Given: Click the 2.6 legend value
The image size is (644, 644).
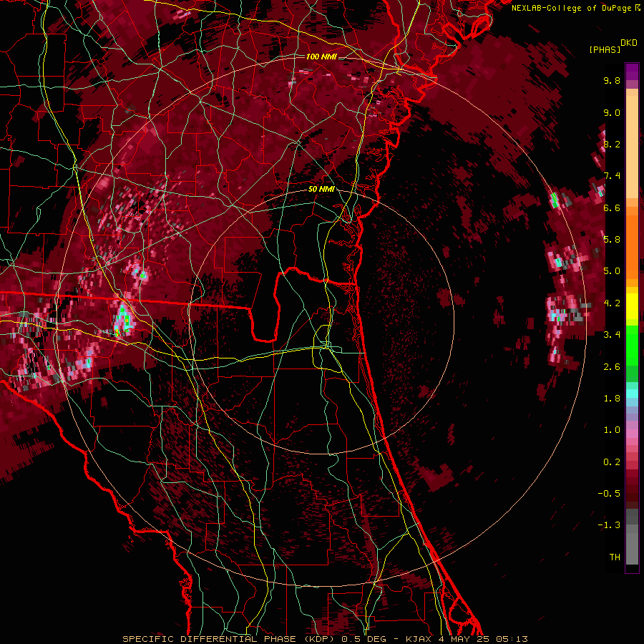Looking at the screenshot, I should pos(612,366).
